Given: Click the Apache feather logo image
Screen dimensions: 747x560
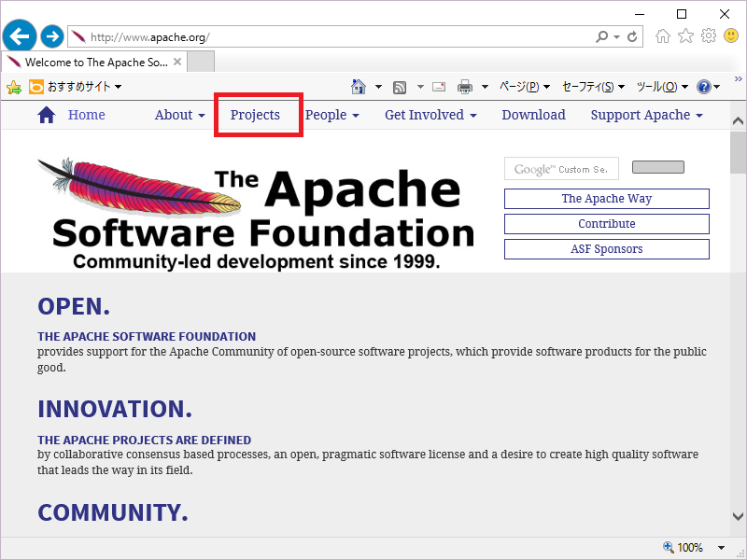Looking at the screenshot, I should pos(257,214).
